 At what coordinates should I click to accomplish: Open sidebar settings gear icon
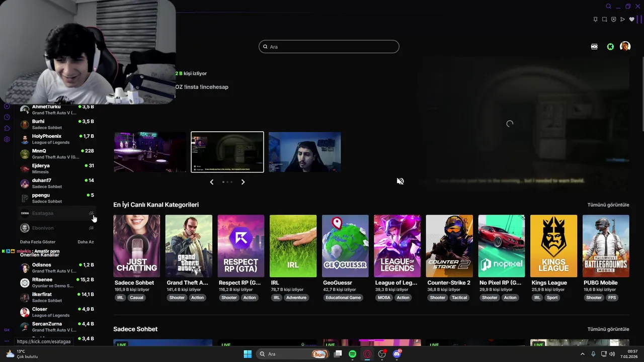point(7,139)
